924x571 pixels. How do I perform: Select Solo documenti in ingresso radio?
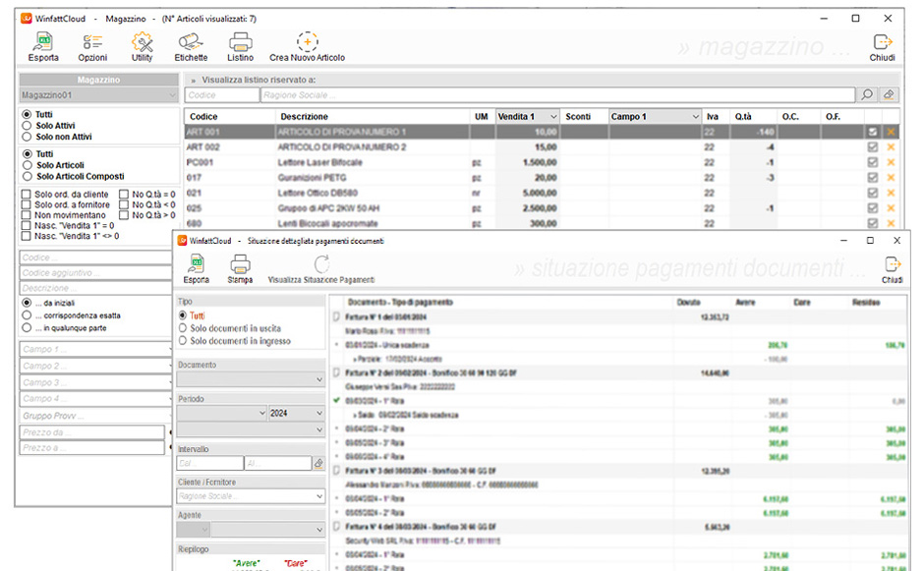(183, 341)
